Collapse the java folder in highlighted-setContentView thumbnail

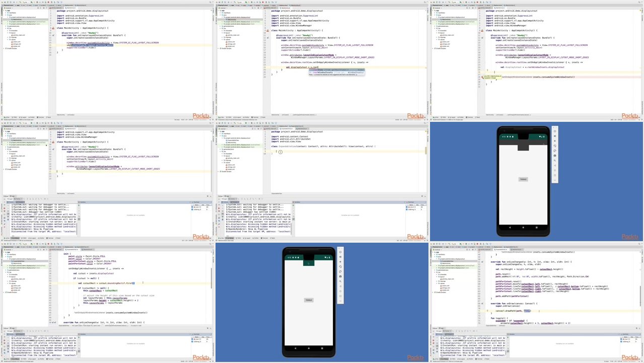click(6, 15)
